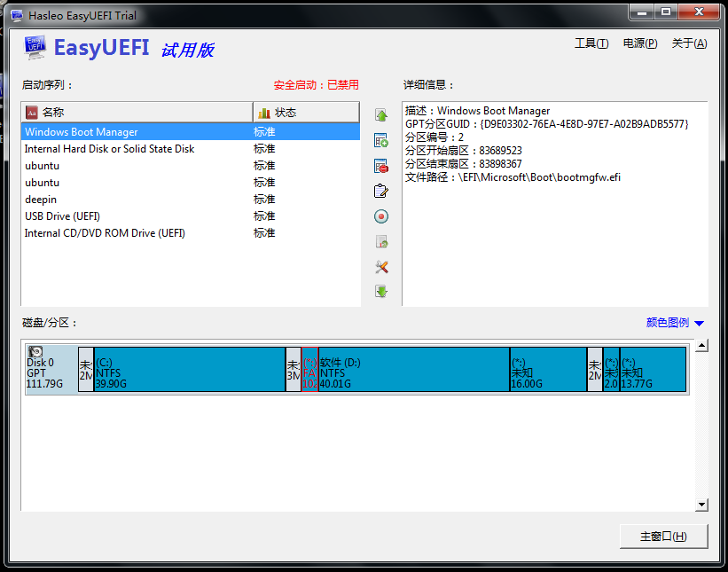Select the (C:) NTFS 39.90G partition
This screenshot has height=572, width=728.
point(190,369)
